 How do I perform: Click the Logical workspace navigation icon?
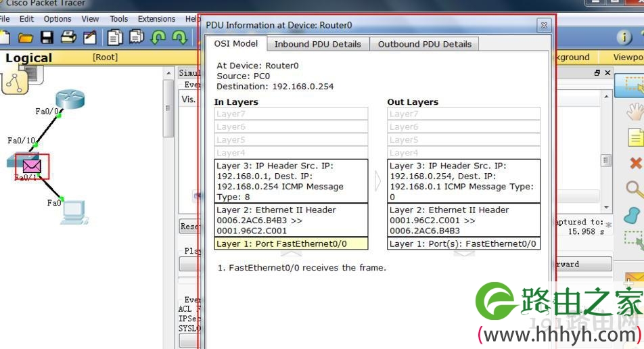[x=16, y=81]
